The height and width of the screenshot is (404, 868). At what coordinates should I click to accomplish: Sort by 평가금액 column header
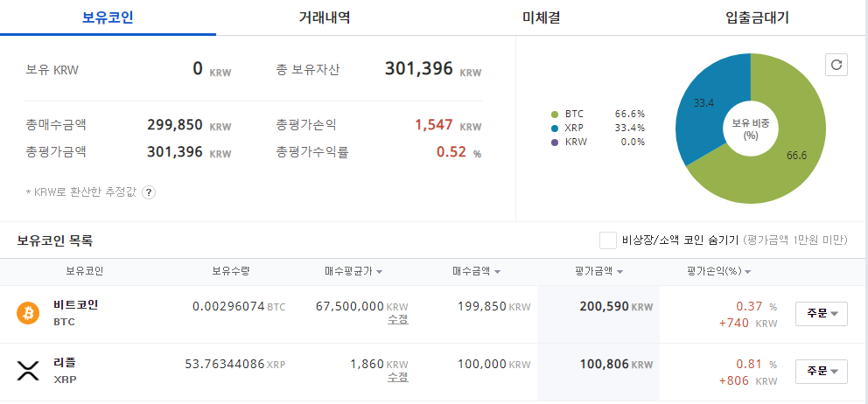point(598,272)
